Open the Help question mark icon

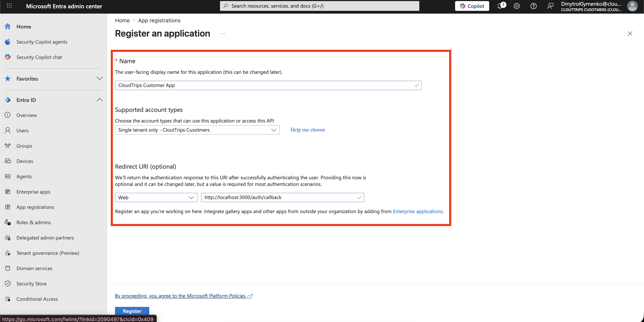click(x=533, y=6)
